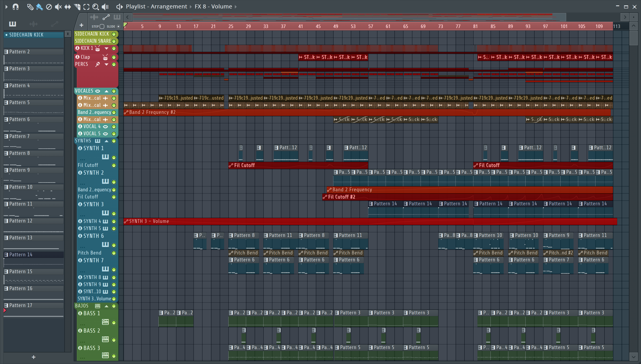The image size is (641, 364).
Task: Open arrow after Playlist - Arrangement
Action: point(191,6)
